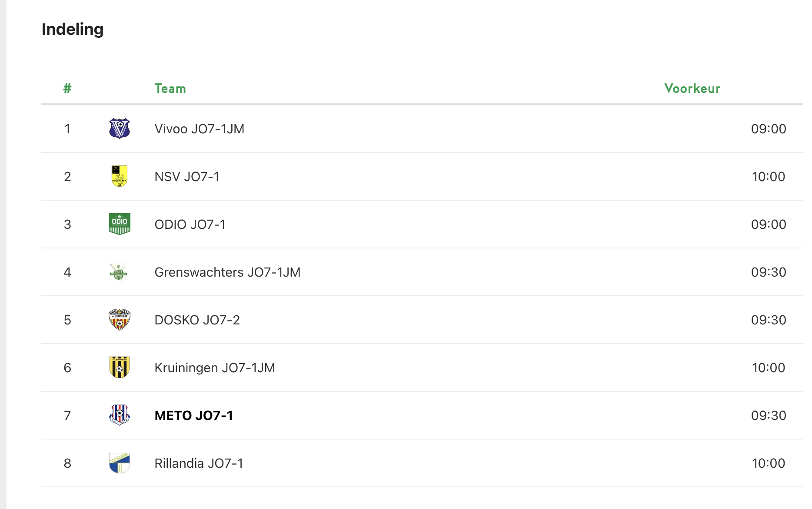Click the NSV yellow club crest

[120, 176]
